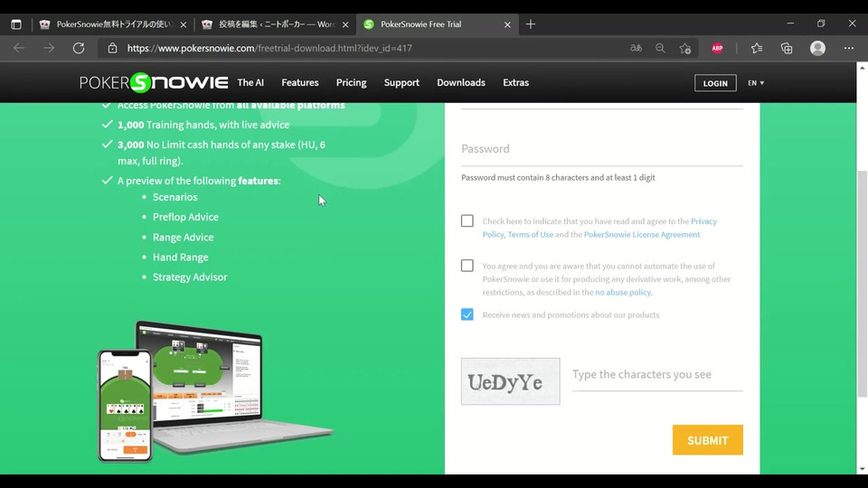Viewport: 868px width, 488px height.
Task: Reload the page with refresh icon
Action: (79, 48)
